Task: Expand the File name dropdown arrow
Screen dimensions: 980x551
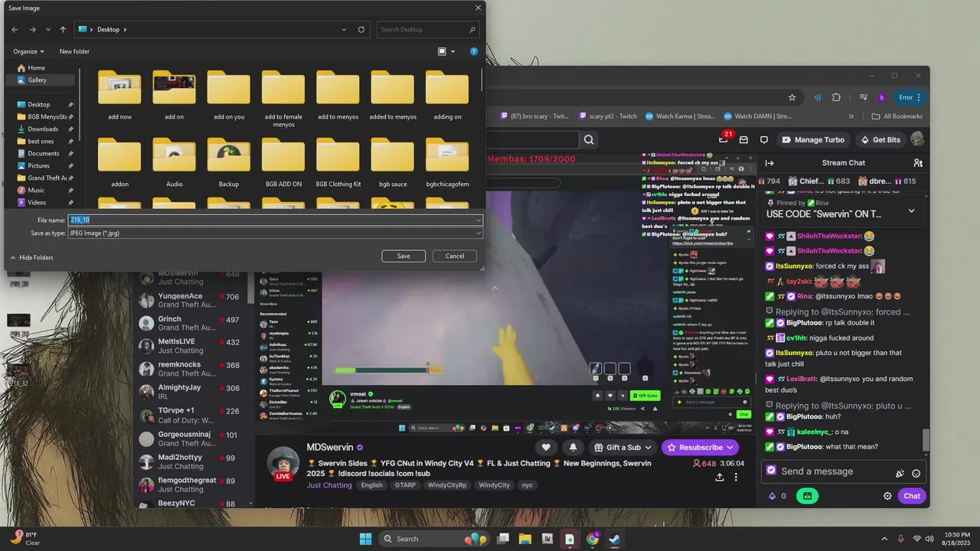Action: tap(479, 220)
